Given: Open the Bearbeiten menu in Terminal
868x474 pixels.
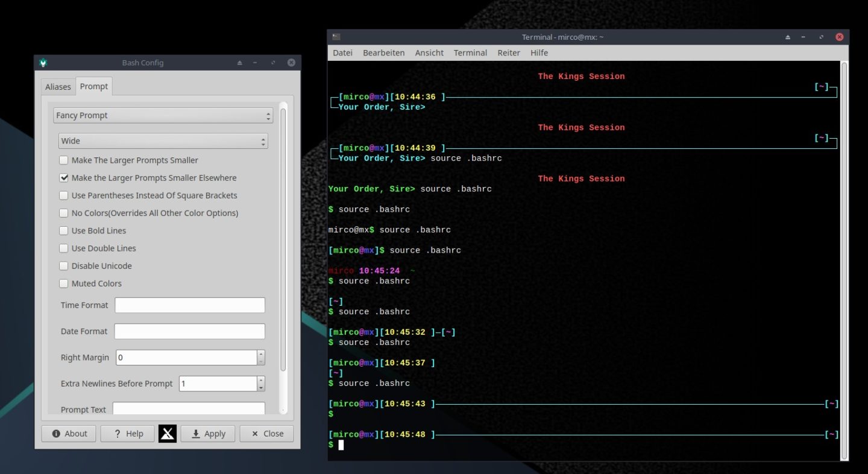Looking at the screenshot, I should point(383,53).
